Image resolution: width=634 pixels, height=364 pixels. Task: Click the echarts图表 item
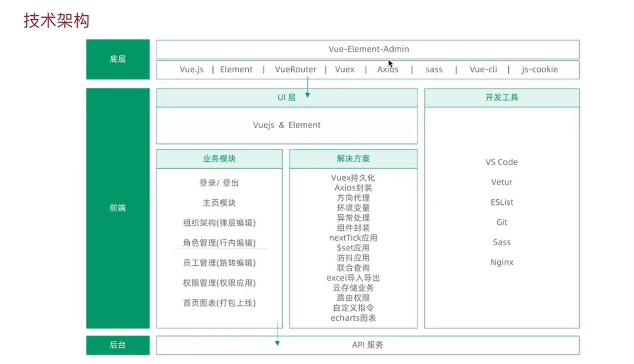point(353,318)
